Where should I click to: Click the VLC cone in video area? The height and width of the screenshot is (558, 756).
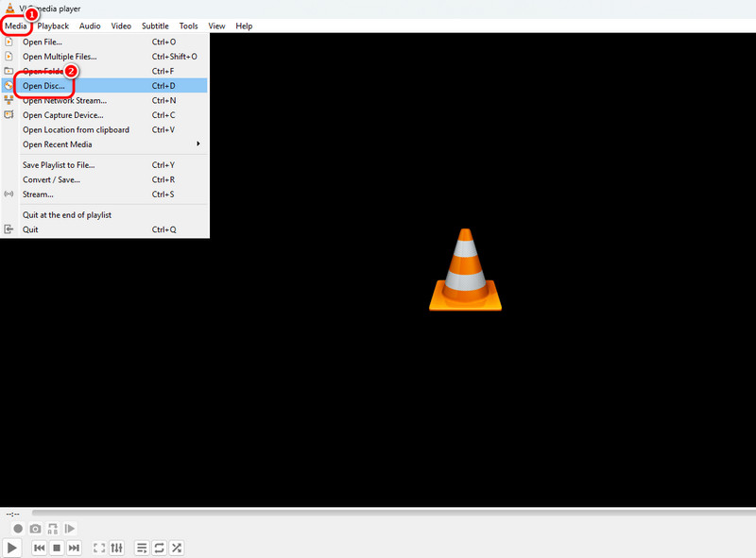point(465,269)
